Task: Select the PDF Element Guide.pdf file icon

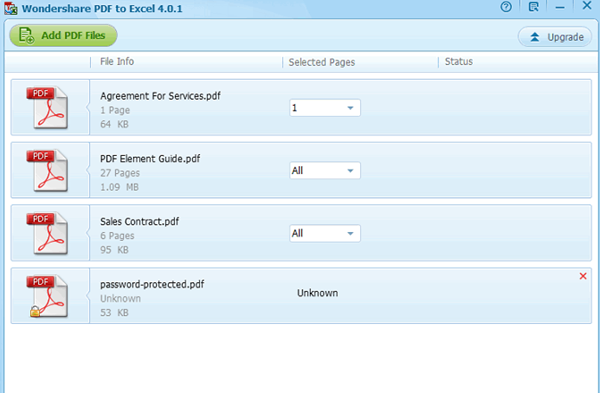Action: click(47, 170)
